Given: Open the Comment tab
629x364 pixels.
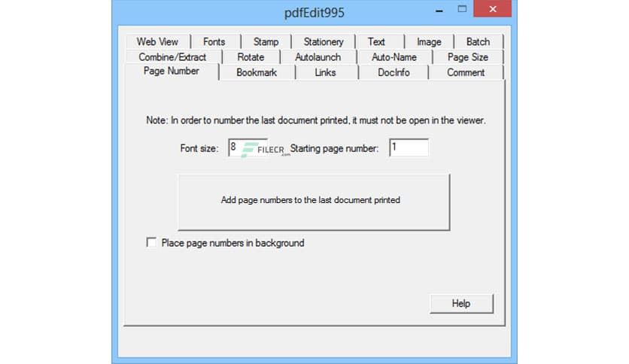Looking at the screenshot, I should 466,72.
